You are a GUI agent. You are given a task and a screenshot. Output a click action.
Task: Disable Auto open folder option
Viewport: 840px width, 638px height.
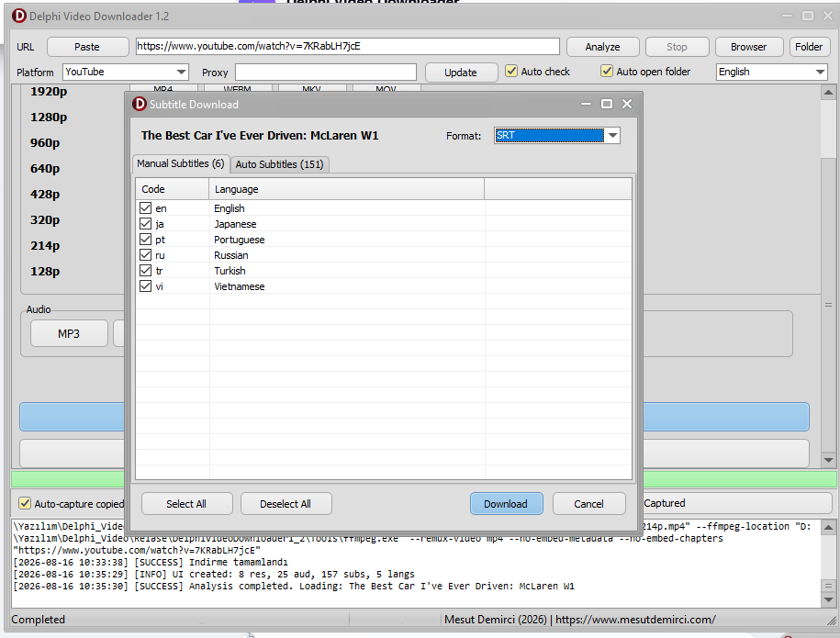(607, 71)
